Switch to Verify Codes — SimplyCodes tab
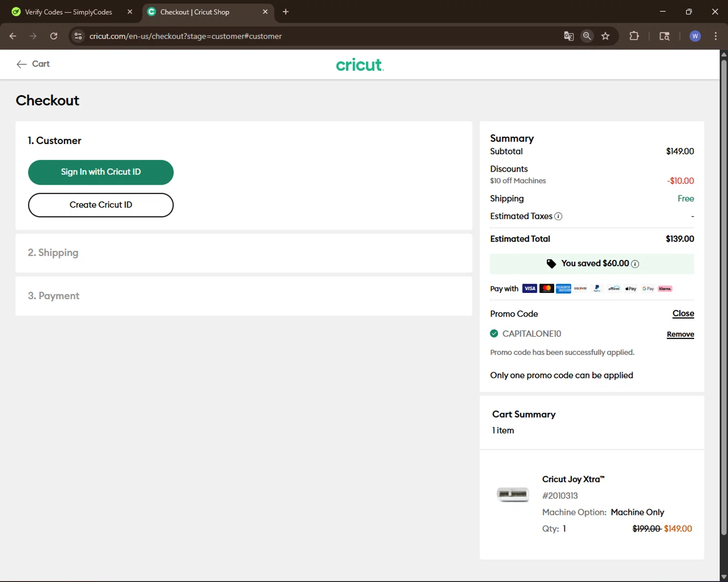This screenshot has width=728, height=582. point(68,12)
